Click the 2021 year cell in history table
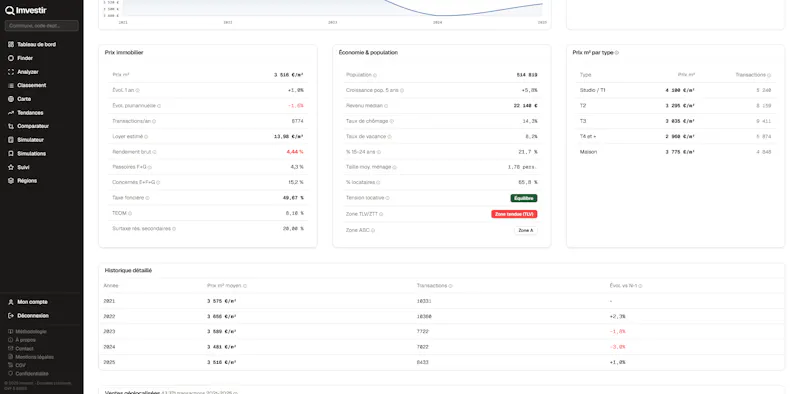Image resolution: width=800 pixels, height=394 pixels. [109, 301]
